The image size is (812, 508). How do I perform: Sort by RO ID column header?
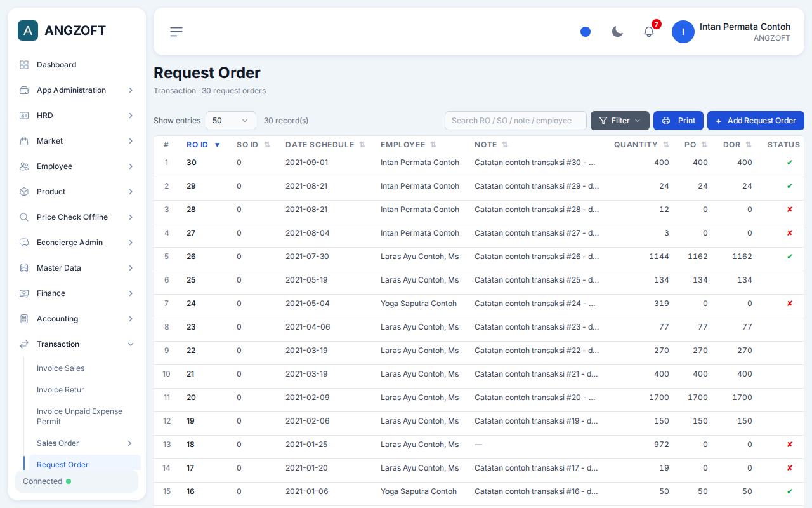pos(203,145)
